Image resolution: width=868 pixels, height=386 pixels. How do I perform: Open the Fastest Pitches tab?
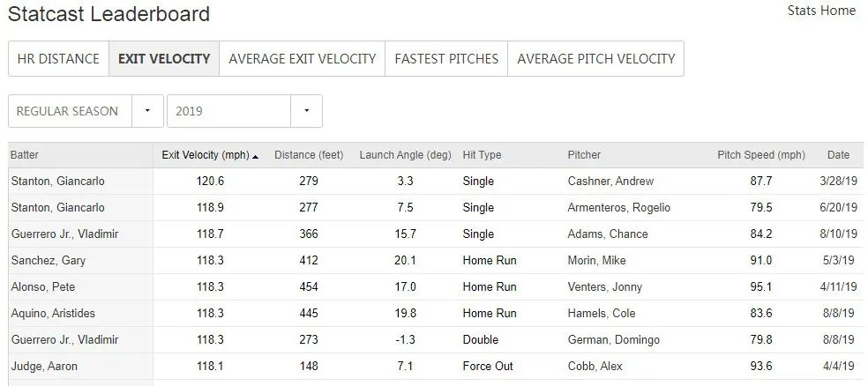coord(446,59)
